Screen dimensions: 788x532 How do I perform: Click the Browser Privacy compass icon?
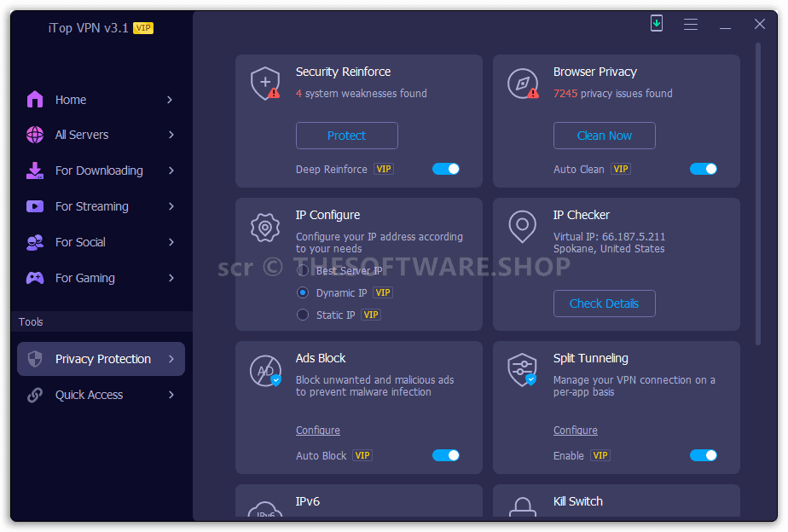pyautogui.click(x=523, y=84)
